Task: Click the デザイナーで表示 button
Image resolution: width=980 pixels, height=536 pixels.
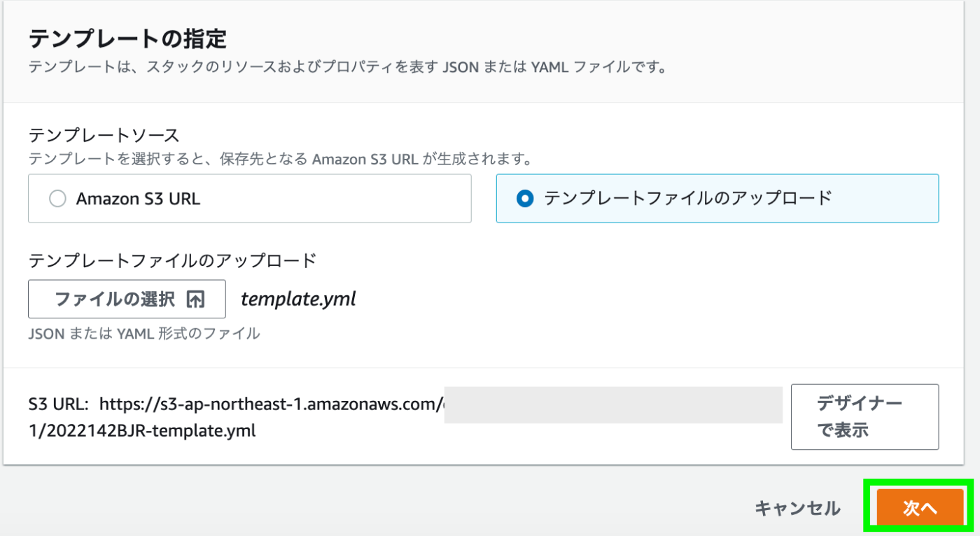Action: (x=864, y=417)
